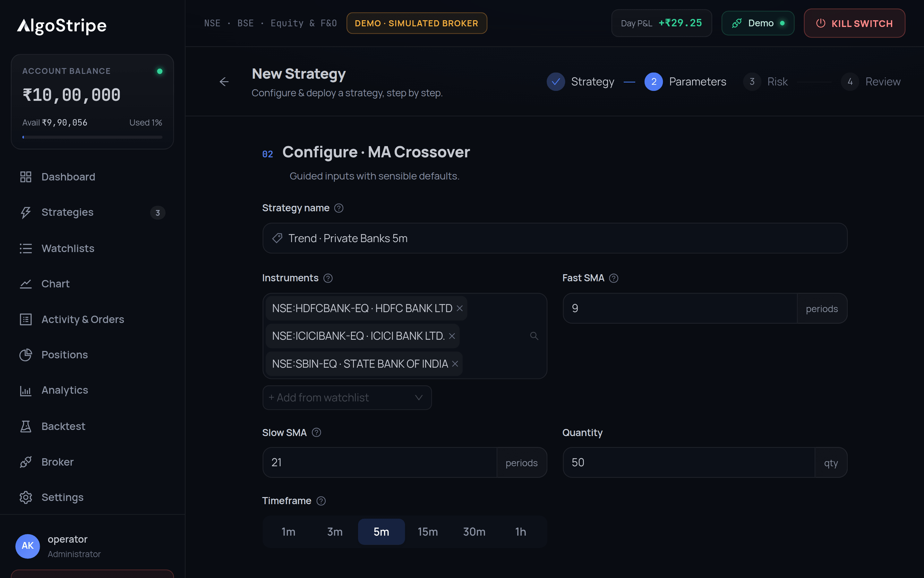
Task: Select the 30m timeframe
Action: (x=474, y=532)
